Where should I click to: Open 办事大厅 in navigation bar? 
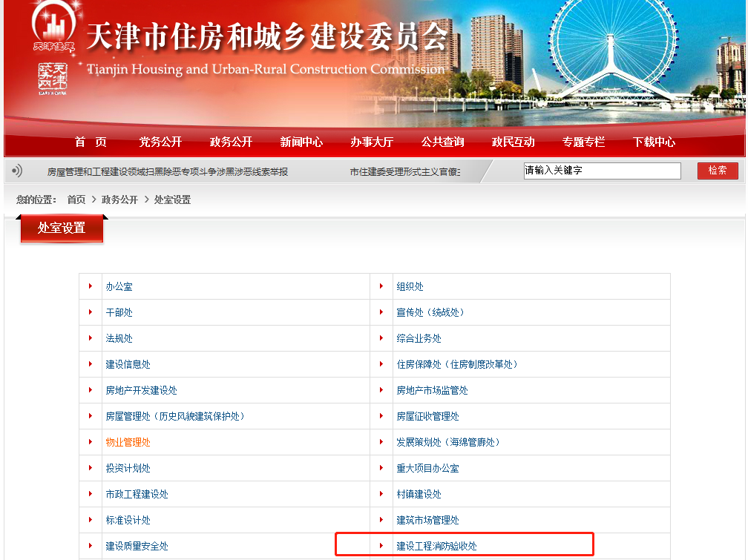point(372,142)
